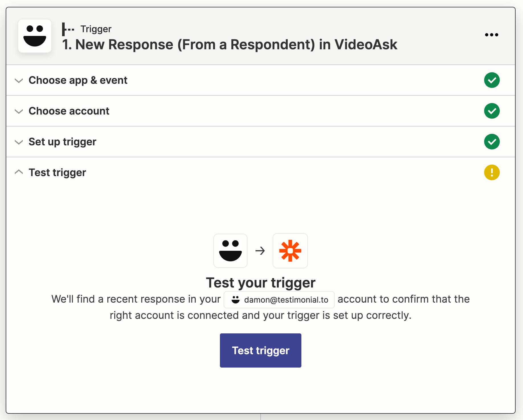
Task: Click the VideoAsk smiley icon above heading
Action: coord(230,251)
